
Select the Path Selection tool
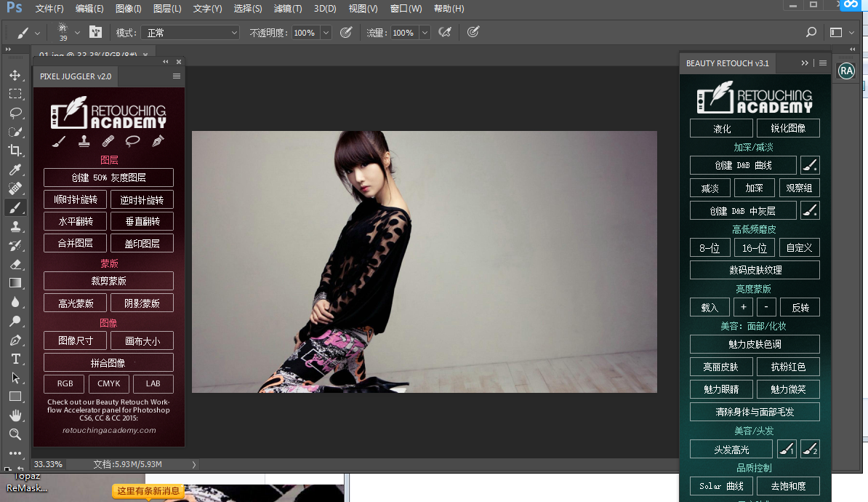(15, 378)
